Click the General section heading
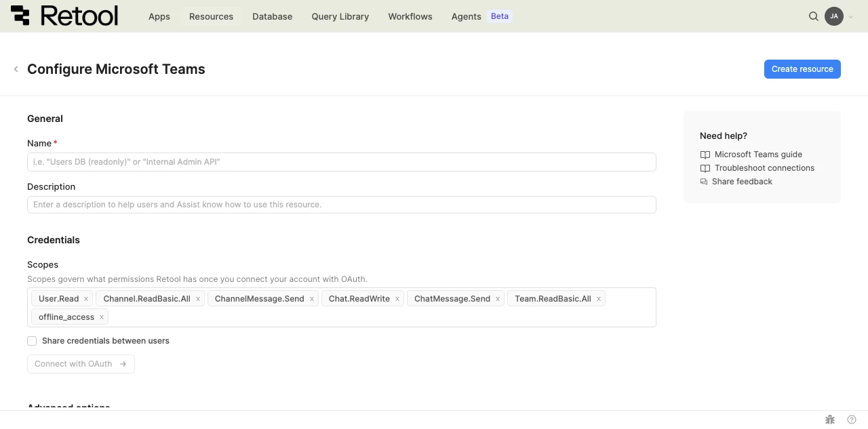 pyautogui.click(x=45, y=119)
